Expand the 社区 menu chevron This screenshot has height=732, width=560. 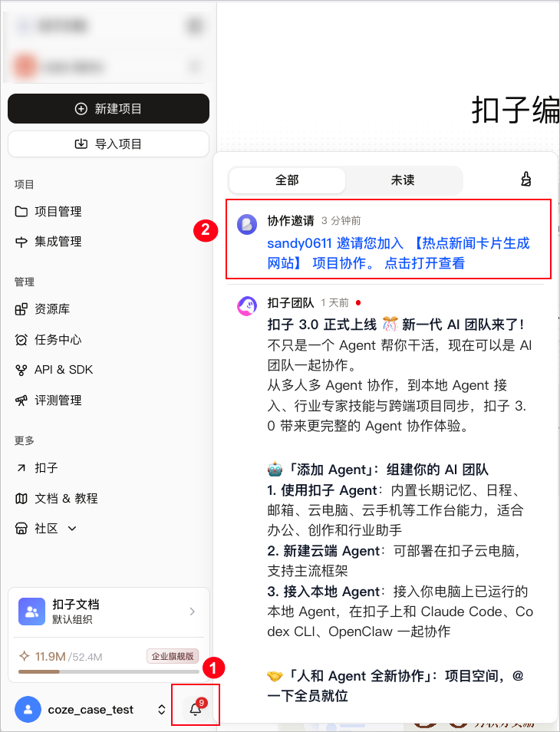click(x=72, y=529)
